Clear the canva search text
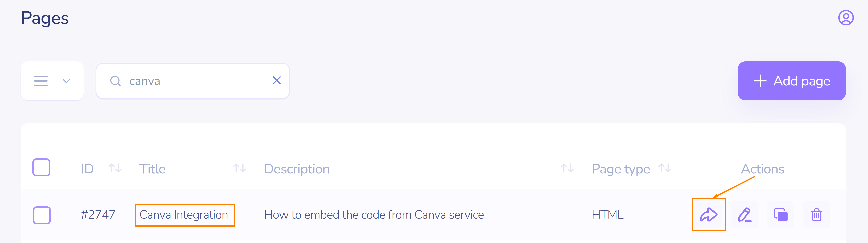 [x=277, y=81]
